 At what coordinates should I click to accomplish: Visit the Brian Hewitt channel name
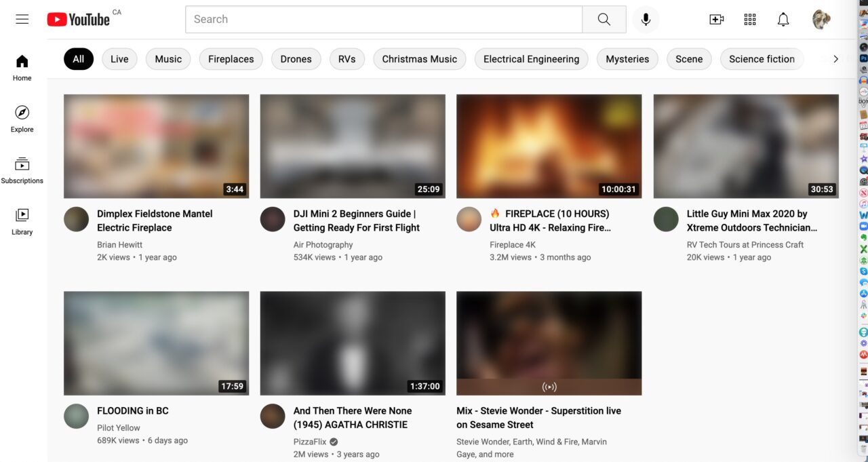[x=119, y=245]
